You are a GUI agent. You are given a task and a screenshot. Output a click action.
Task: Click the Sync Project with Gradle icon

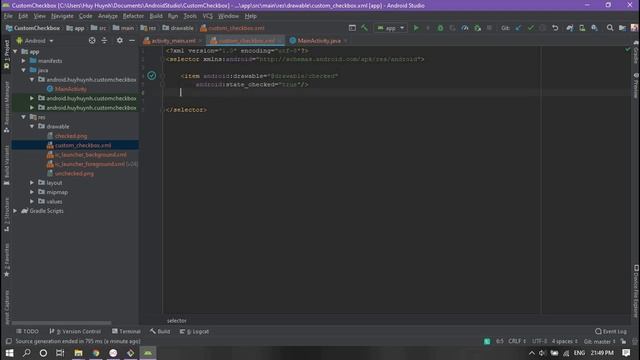click(x=570, y=28)
